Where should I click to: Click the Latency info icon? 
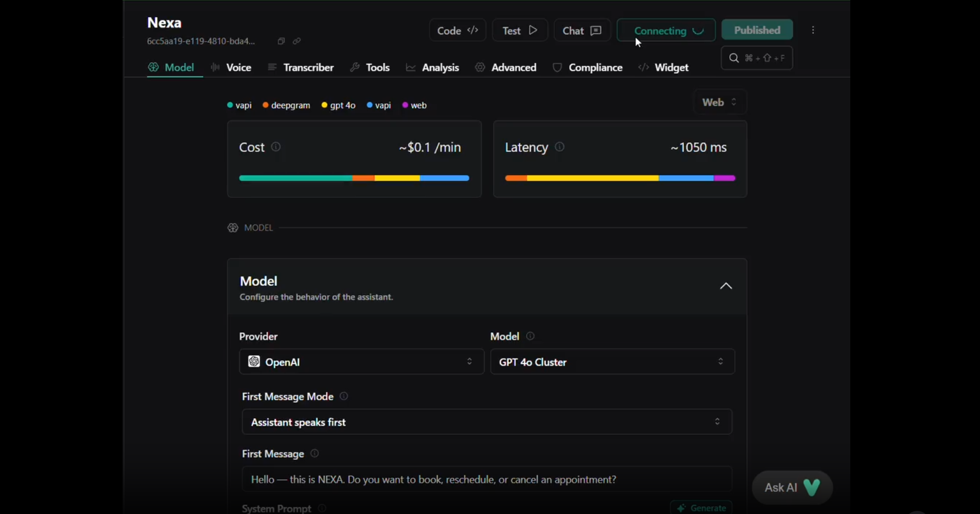click(x=560, y=147)
